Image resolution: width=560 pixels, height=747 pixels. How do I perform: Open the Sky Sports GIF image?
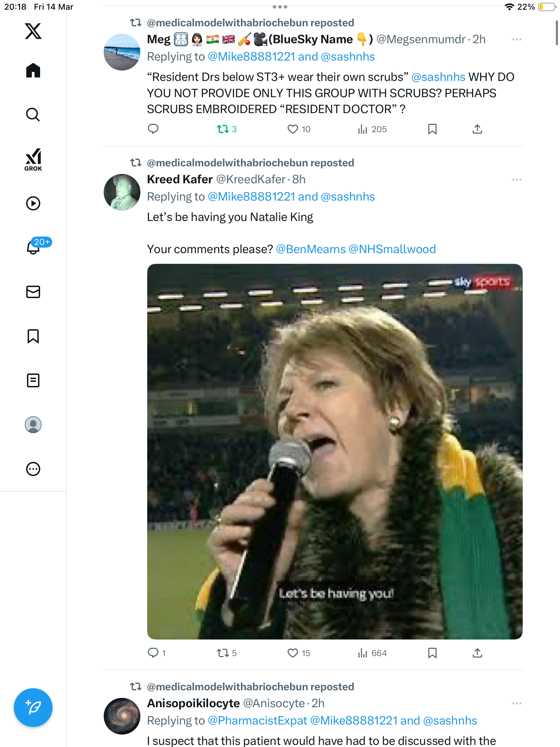335,451
